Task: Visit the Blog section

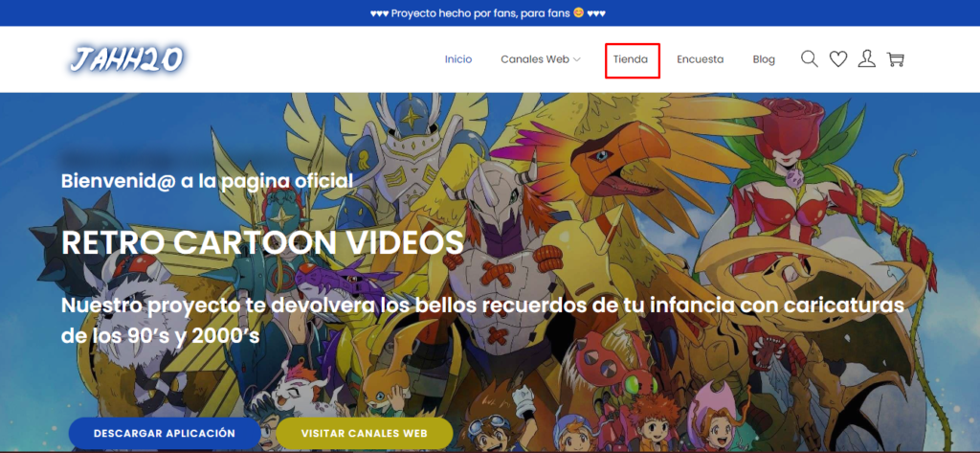Action: coord(764,59)
